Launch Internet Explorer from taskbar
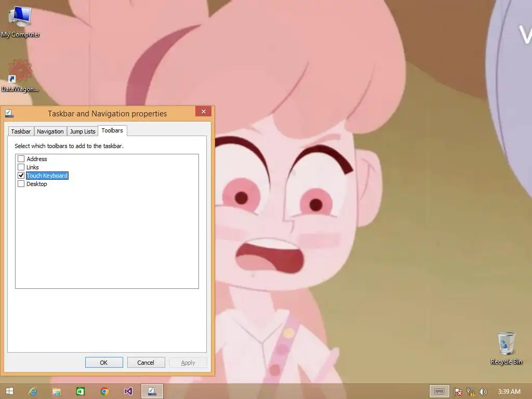532x399 pixels. pyautogui.click(x=33, y=391)
